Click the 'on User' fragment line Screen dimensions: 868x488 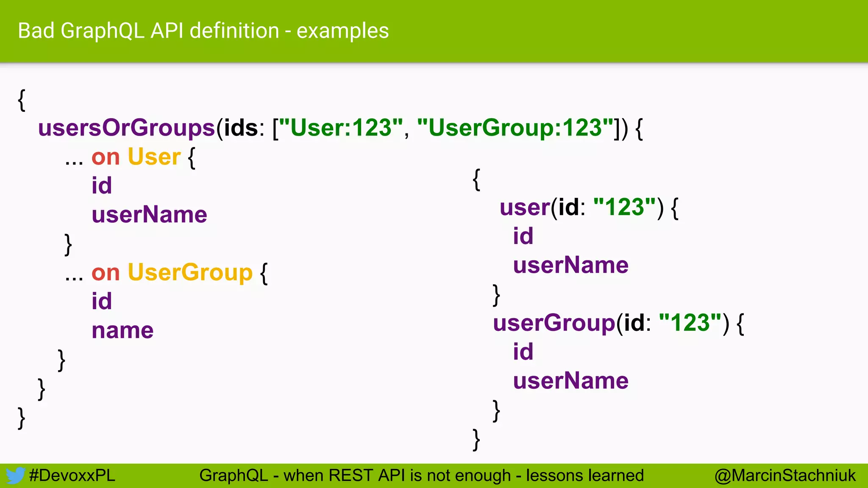pos(130,157)
